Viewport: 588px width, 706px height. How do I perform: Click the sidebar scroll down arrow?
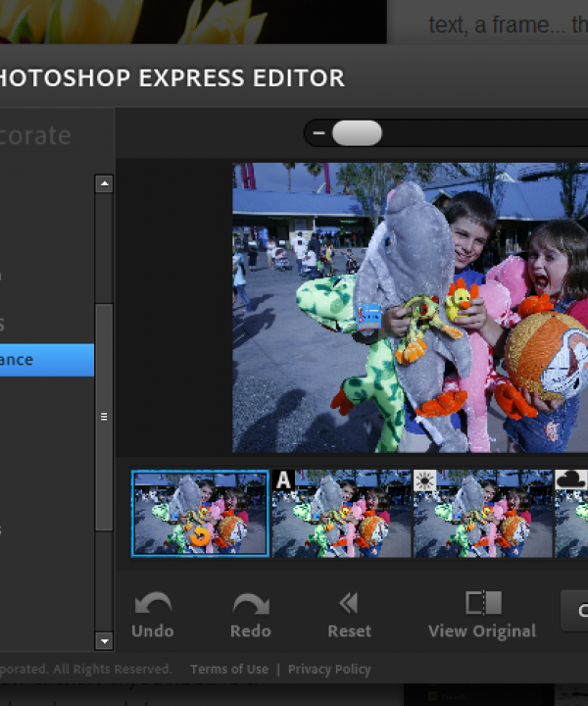[x=104, y=641]
